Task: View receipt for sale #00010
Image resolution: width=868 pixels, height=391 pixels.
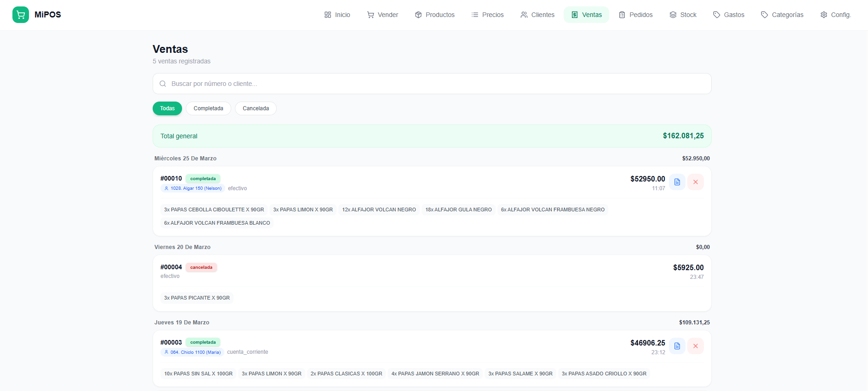Action: pyautogui.click(x=677, y=182)
